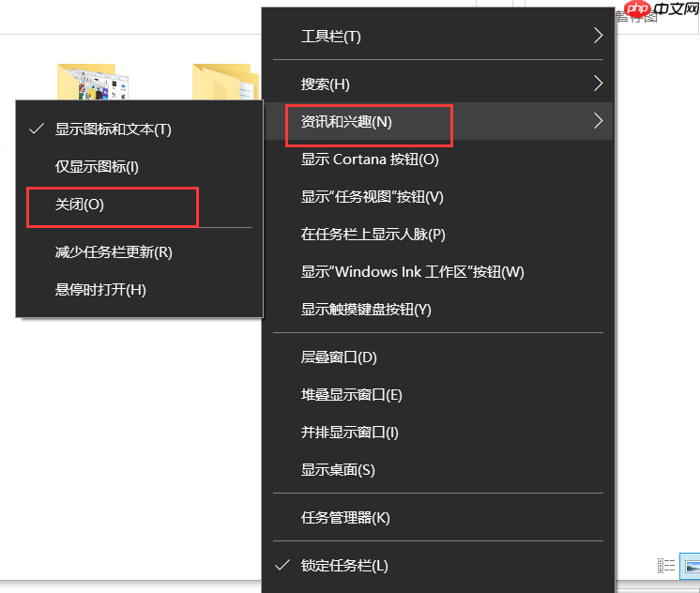Uncheck 锁定任务栏(L) option
Screen dimensions: 700x593
[x=437, y=565]
